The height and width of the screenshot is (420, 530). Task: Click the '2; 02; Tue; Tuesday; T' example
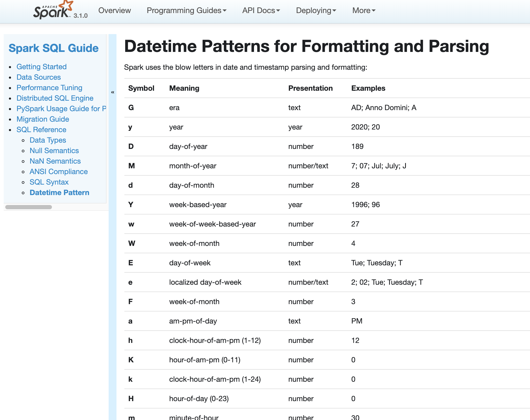point(387,282)
